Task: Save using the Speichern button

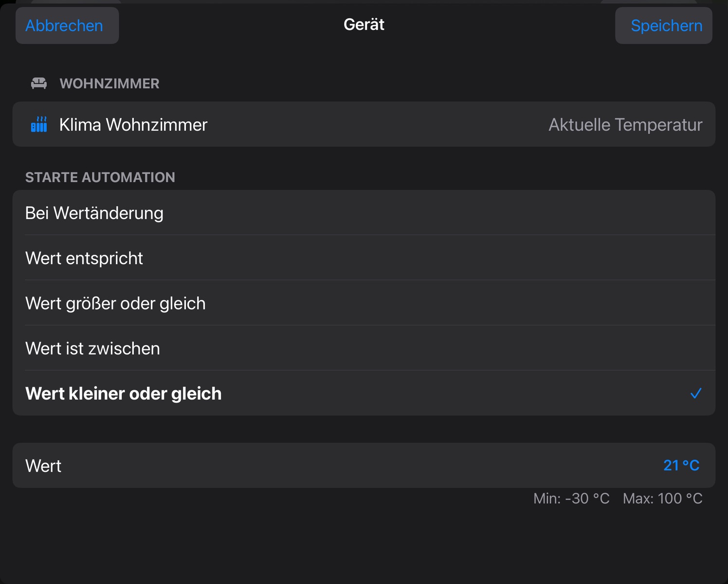Action: 666,25
